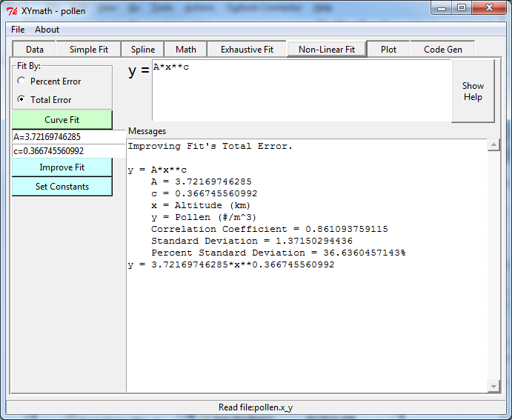Viewport: 512px width, 420px height.
Task: Click the Improve Fit button
Action: point(62,167)
